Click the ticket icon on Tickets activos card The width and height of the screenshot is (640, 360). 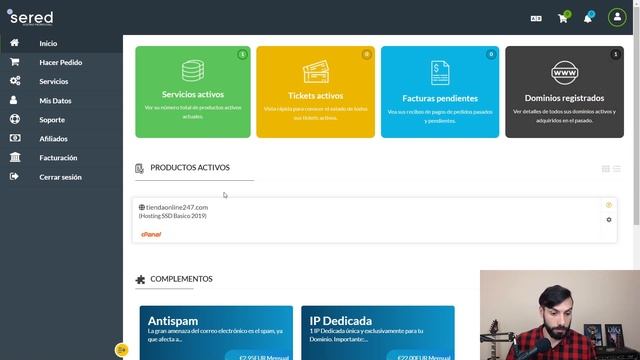click(x=316, y=72)
